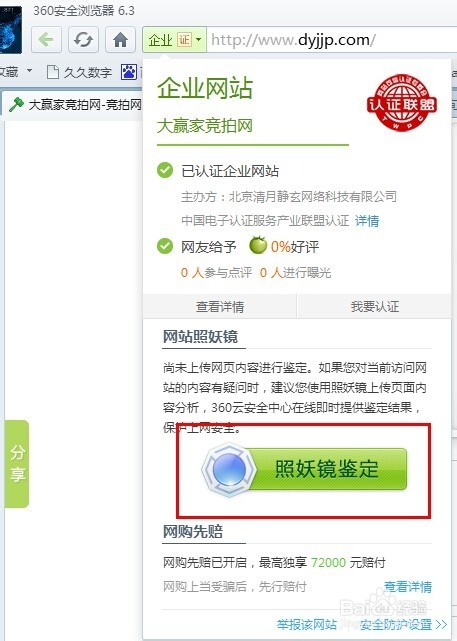Click the 认证联盟 red seal badge
The image size is (457, 641).
coord(402,103)
